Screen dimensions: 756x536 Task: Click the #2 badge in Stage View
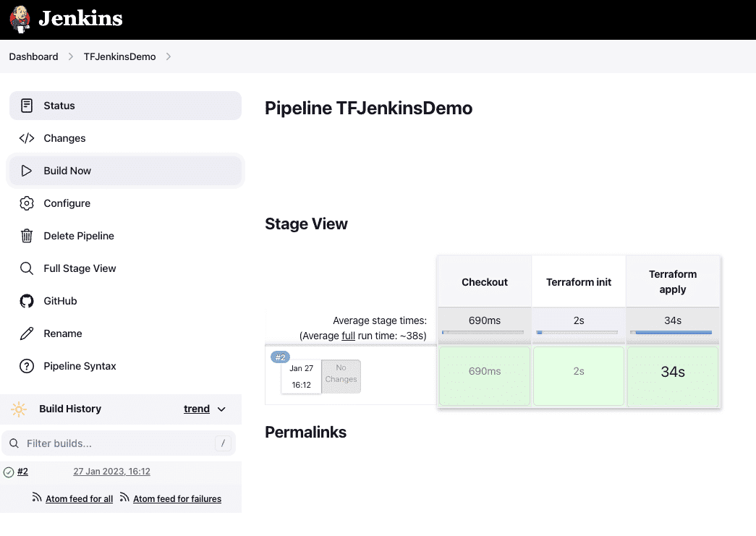tap(280, 357)
